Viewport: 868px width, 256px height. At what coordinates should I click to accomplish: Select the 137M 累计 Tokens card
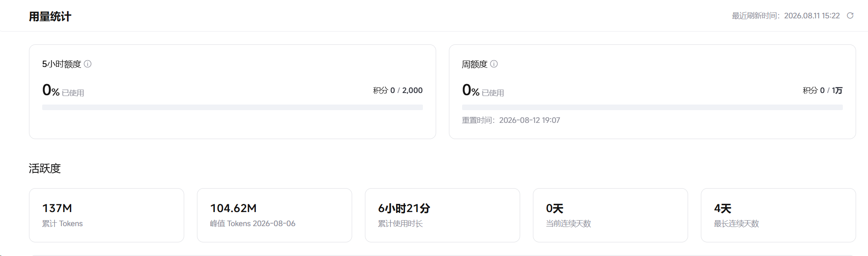tap(107, 215)
